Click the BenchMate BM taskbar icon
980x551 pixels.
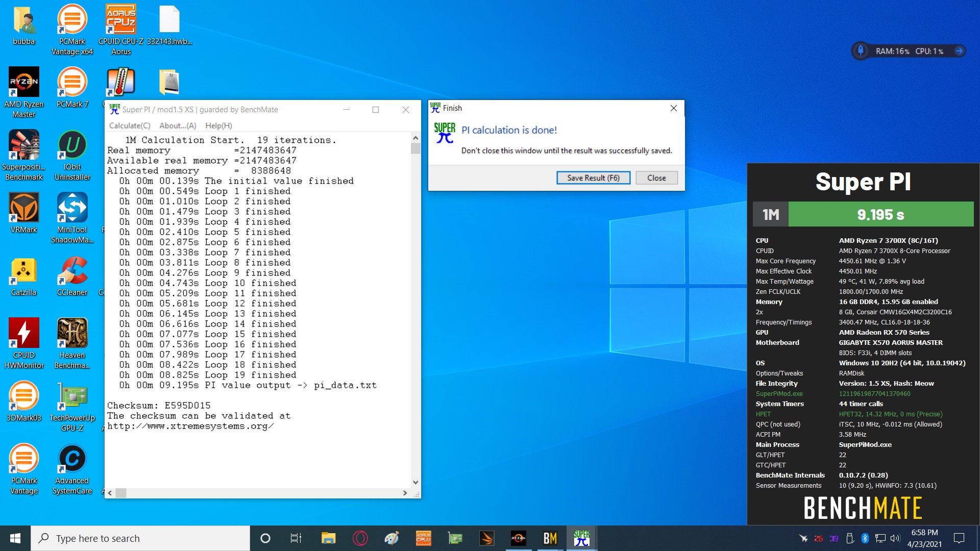(550, 538)
